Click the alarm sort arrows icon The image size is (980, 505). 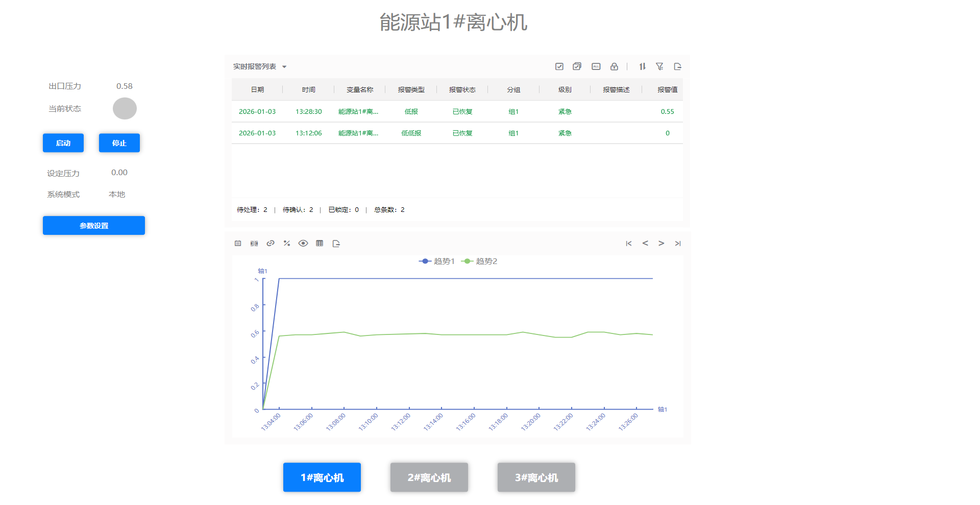(x=642, y=66)
